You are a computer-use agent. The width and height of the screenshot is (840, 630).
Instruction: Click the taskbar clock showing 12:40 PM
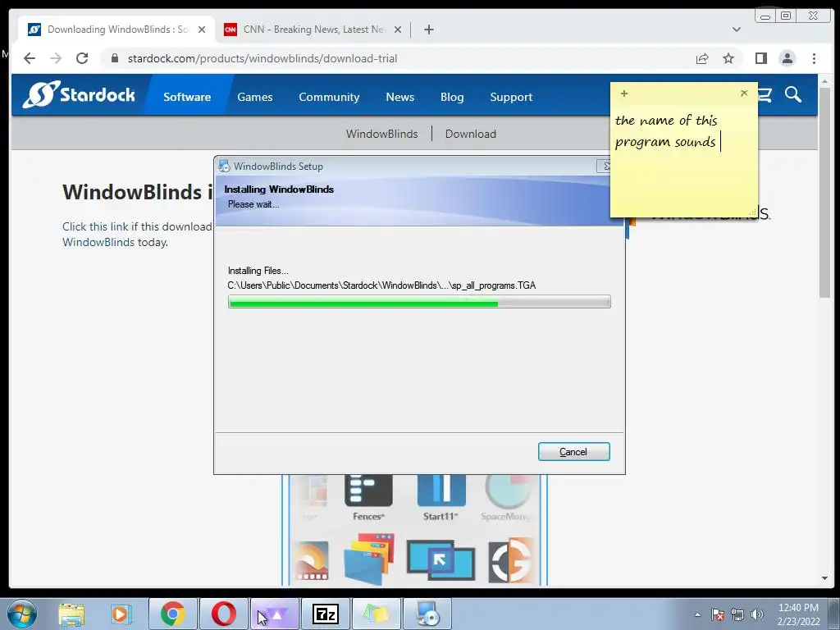pos(798,614)
